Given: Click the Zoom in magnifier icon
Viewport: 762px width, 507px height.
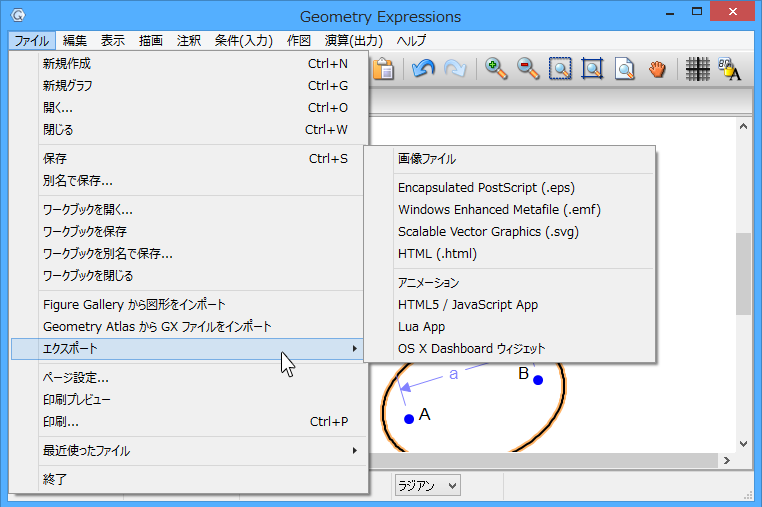Looking at the screenshot, I should click(496, 69).
